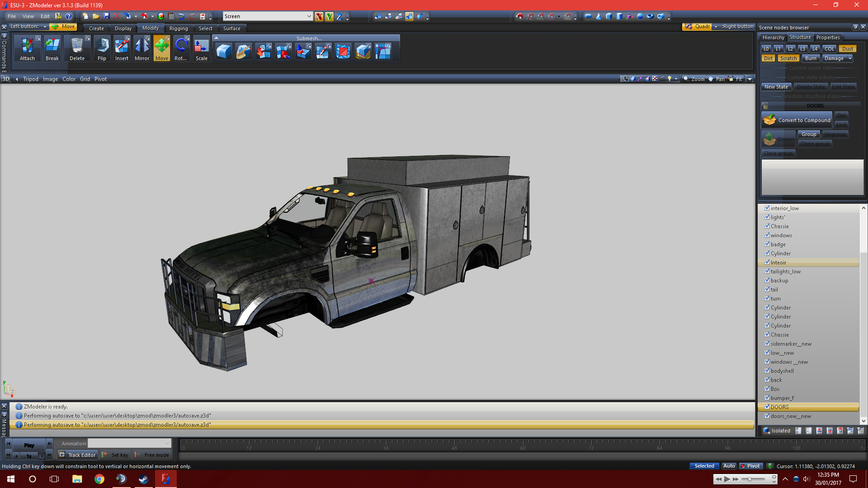Screen dimensions: 868x488
Task: Click Convert to Compound button
Action: 797,120
